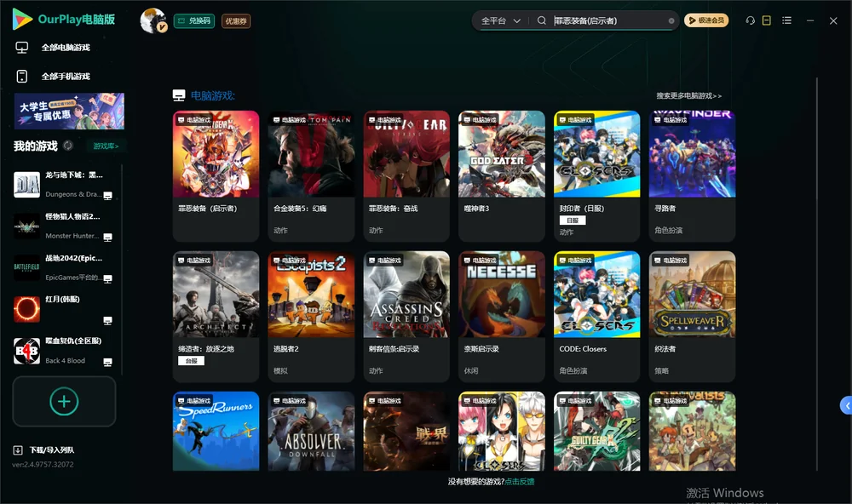Launch 龙与地下城 from my games
The height and width of the screenshot is (504, 852).
(63, 185)
